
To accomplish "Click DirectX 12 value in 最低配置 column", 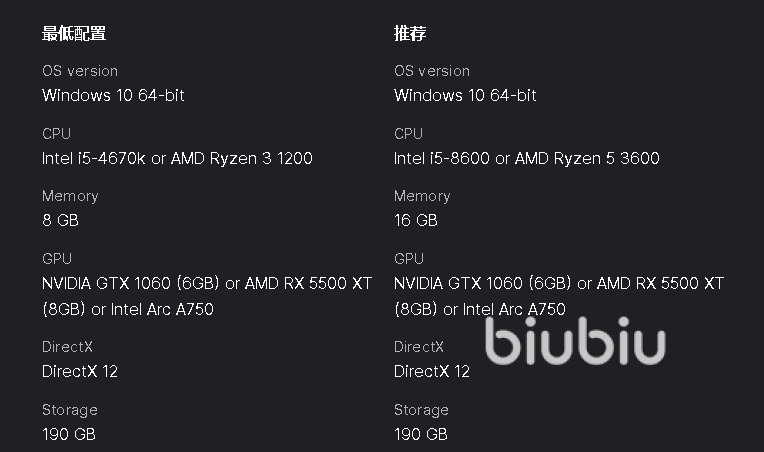I will (80, 371).
